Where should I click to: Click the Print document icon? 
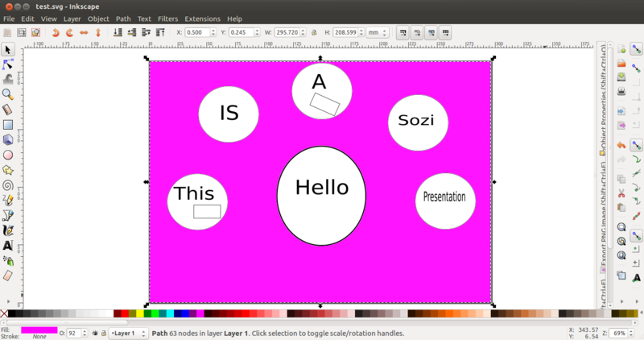[621, 91]
